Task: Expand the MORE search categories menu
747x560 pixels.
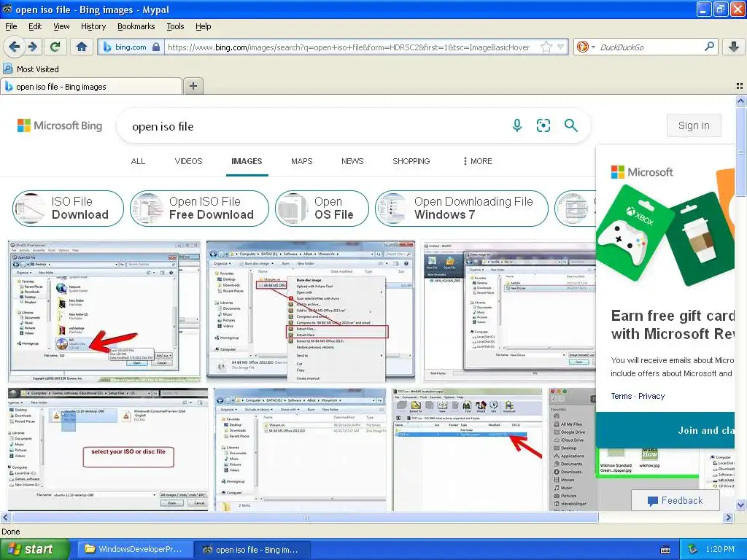Action: click(x=477, y=161)
